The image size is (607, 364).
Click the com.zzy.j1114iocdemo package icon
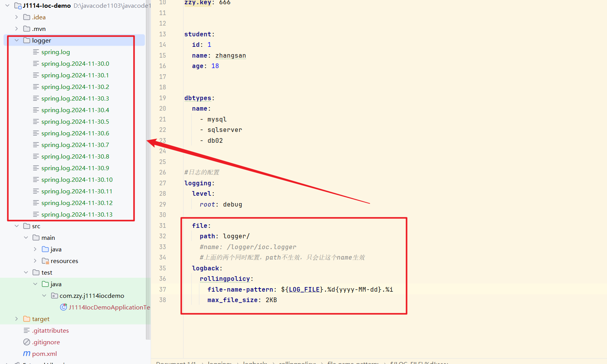coord(55,296)
